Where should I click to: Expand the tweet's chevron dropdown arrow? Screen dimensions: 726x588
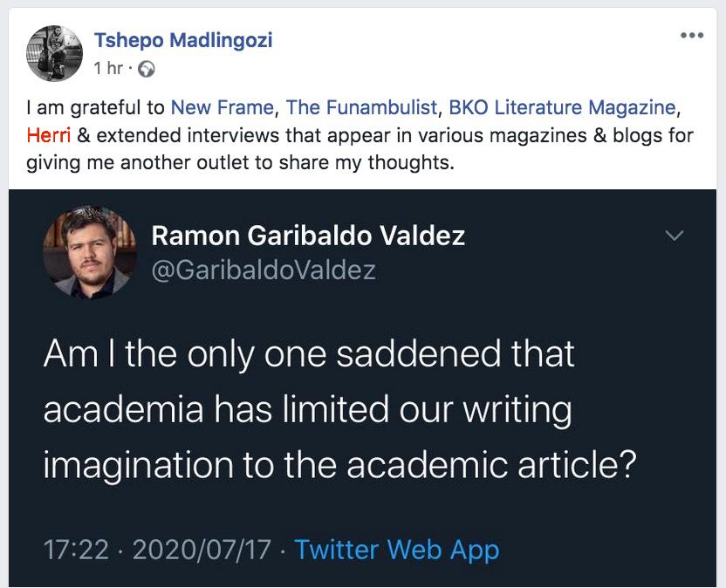[675, 236]
